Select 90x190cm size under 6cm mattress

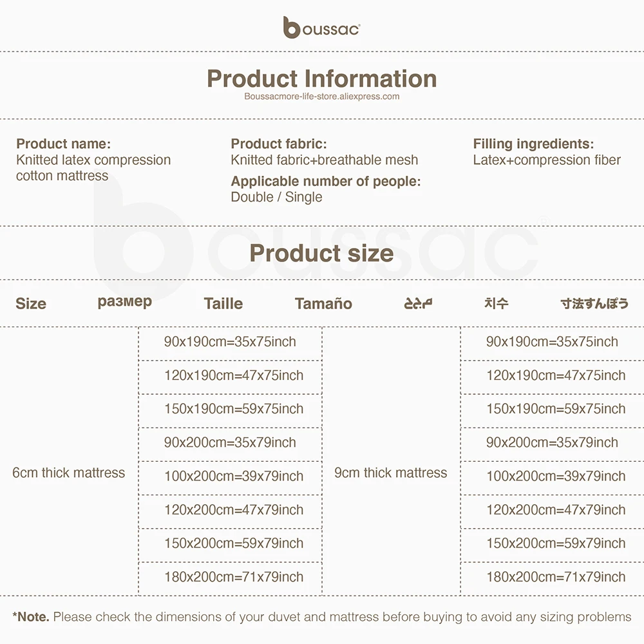(x=230, y=342)
